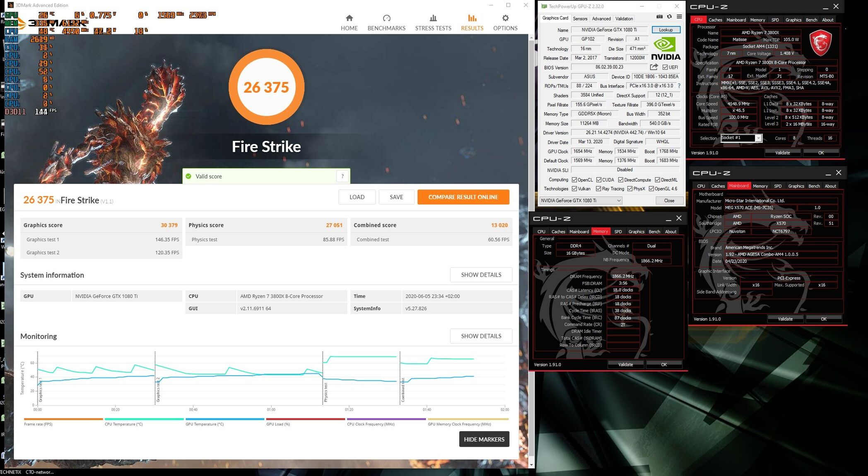Image resolution: width=868 pixels, height=476 pixels.
Task: Toggle the Ray Tracing checkbox
Action: click(x=598, y=189)
